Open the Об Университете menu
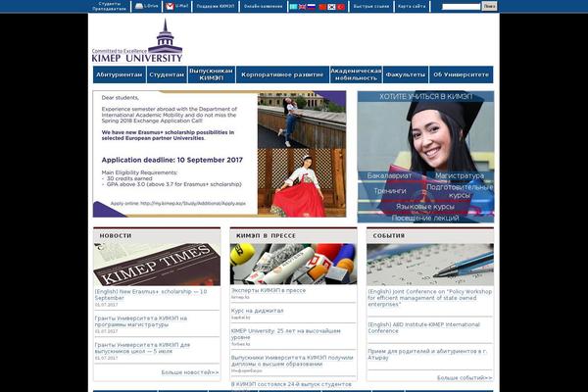The image size is (588, 392). pos(462,74)
